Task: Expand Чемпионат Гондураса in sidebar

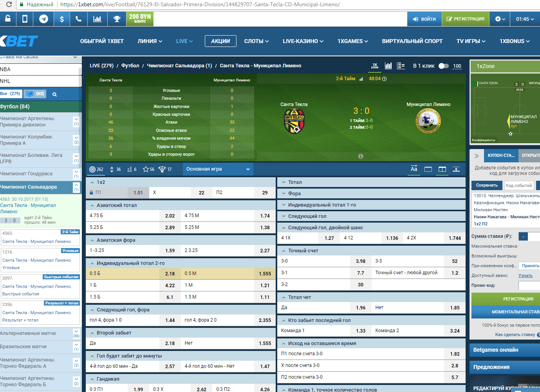Action: pyautogui.click(x=76, y=174)
